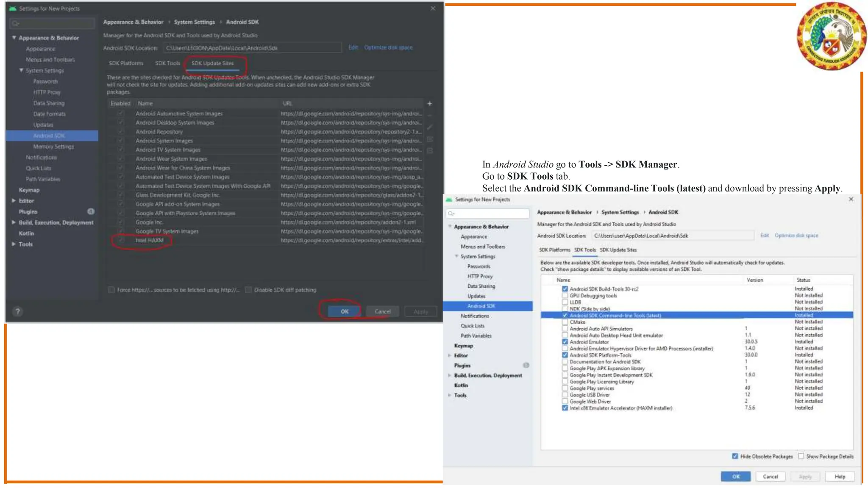Click the Help button in light window

pyautogui.click(x=840, y=477)
